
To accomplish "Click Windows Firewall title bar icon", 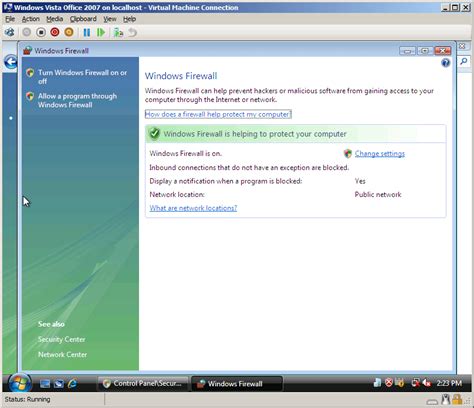I will 28,51.
